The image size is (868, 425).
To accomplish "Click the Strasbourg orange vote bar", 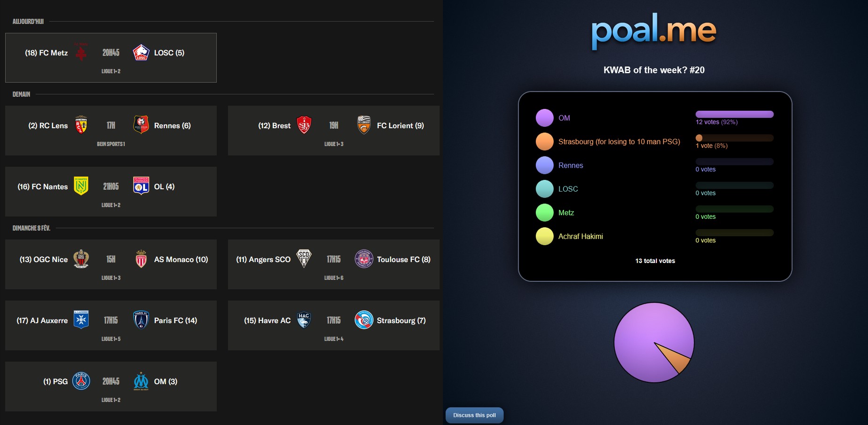I will coord(734,138).
